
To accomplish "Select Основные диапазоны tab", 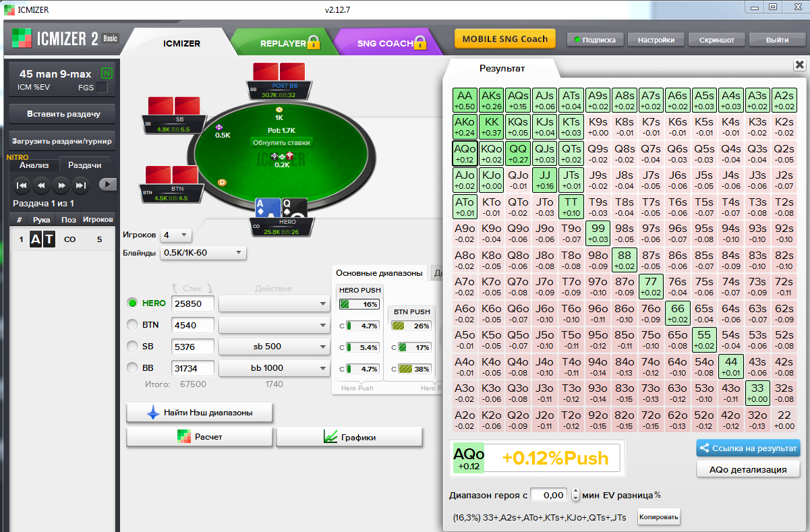I will pyautogui.click(x=380, y=272).
